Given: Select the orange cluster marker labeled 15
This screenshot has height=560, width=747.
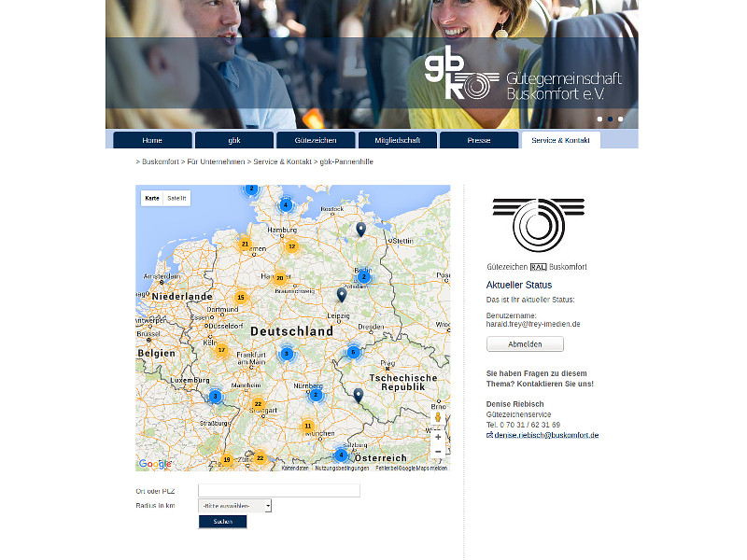Looking at the screenshot, I should 241,298.
